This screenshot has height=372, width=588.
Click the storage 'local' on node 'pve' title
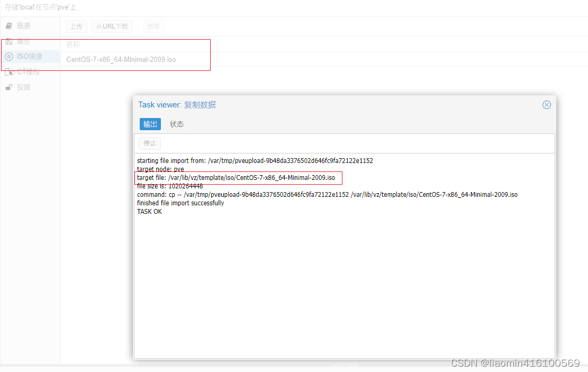tap(41, 7)
